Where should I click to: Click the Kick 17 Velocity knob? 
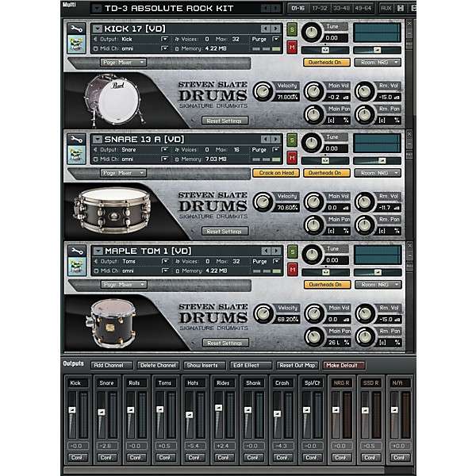263,91
